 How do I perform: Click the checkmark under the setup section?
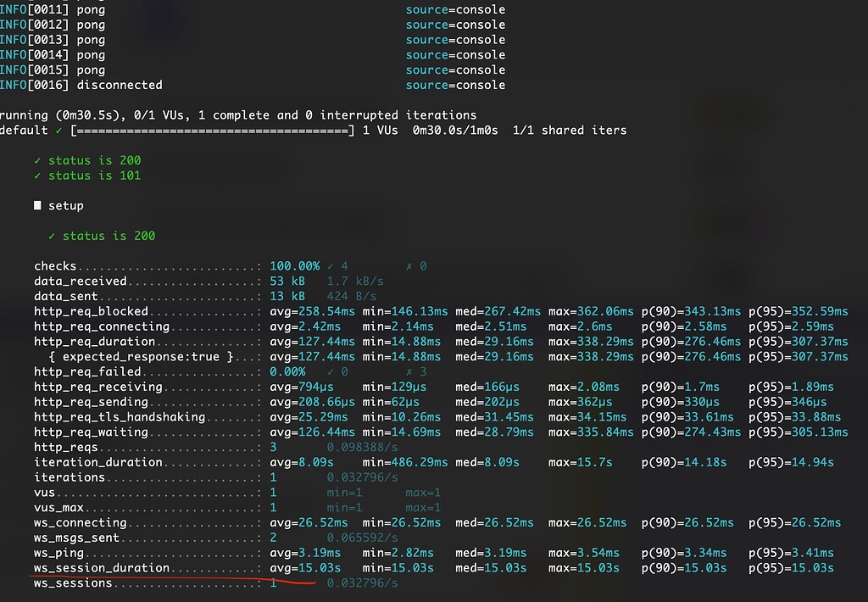[x=52, y=236]
